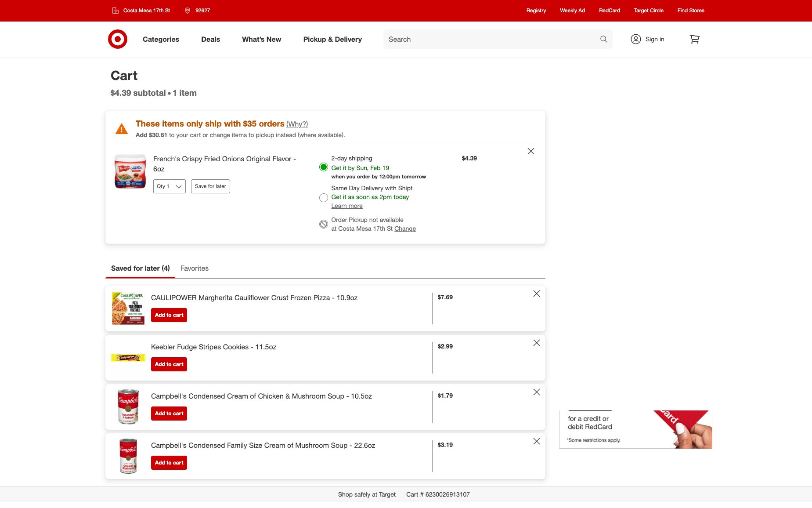812x508 pixels.
Task: Select the Saved for later (4) tab
Action: click(x=141, y=268)
